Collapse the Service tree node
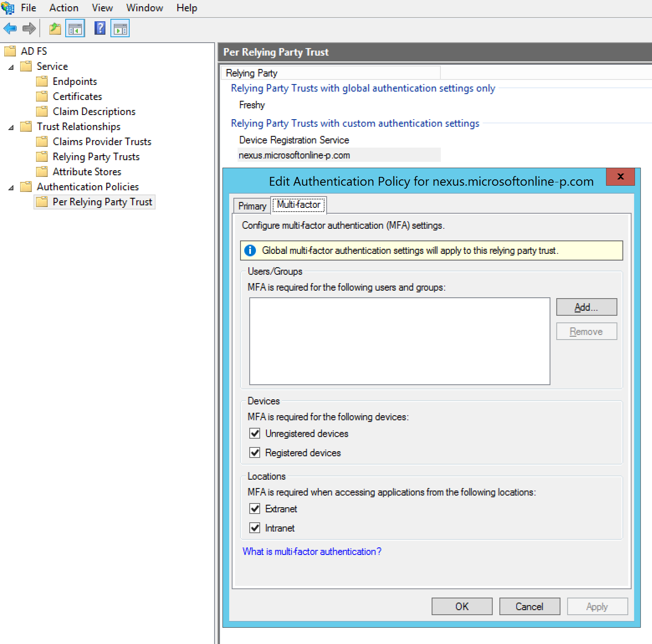 pos(11,67)
